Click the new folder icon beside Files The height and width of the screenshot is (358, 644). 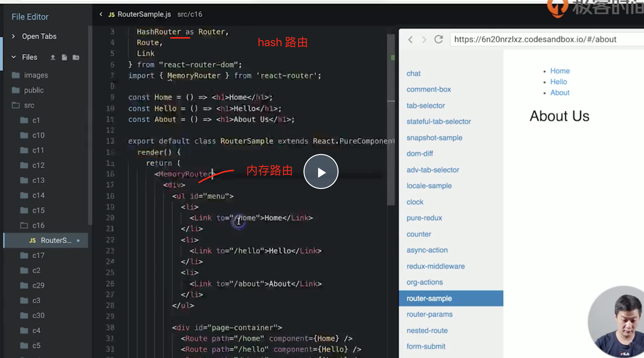click(x=76, y=57)
